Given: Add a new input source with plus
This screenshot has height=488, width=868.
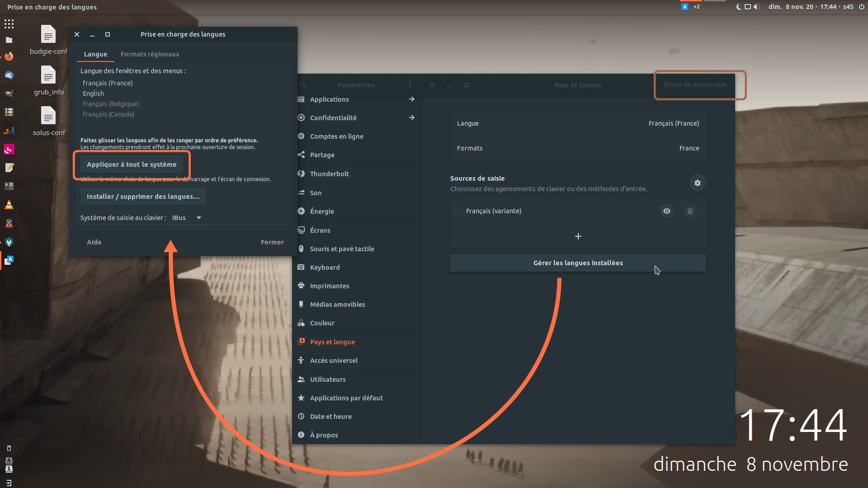Looking at the screenshot, I should click(578, 236).
